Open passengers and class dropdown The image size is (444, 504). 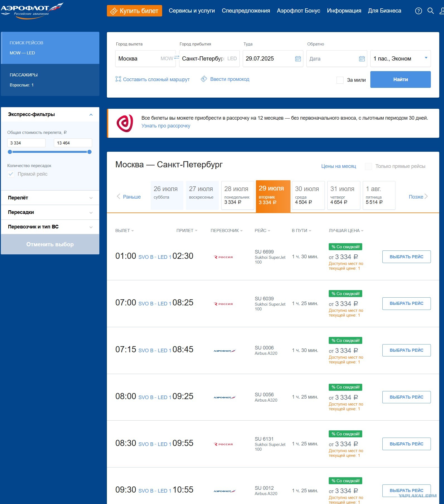(x=400, y=59)
